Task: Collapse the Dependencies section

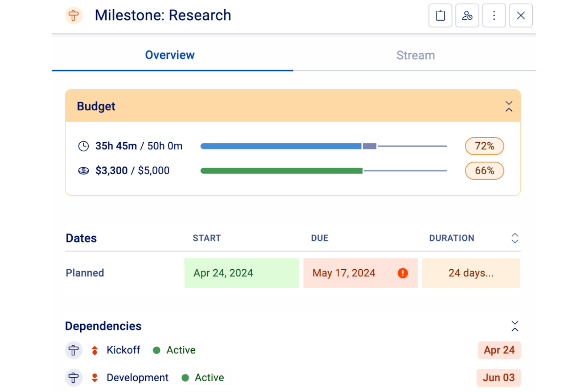Action: pyautogui.click(x=515, y=326)
